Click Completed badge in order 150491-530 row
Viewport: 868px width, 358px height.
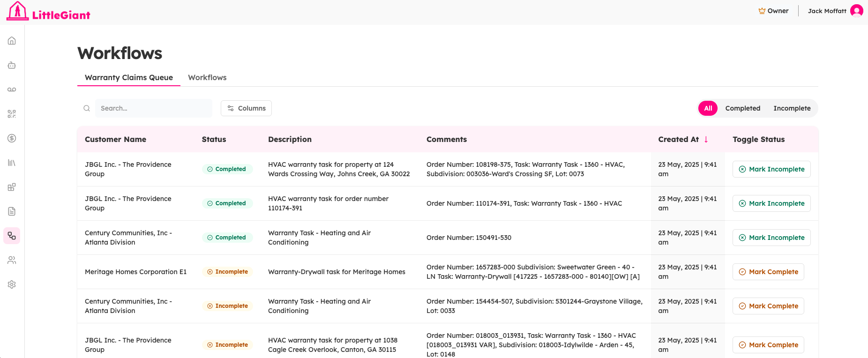point(227,238)
